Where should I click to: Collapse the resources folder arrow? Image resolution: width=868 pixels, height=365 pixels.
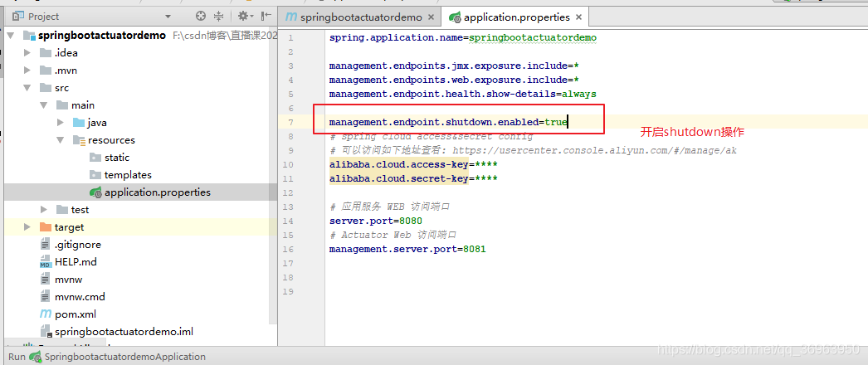61,140
